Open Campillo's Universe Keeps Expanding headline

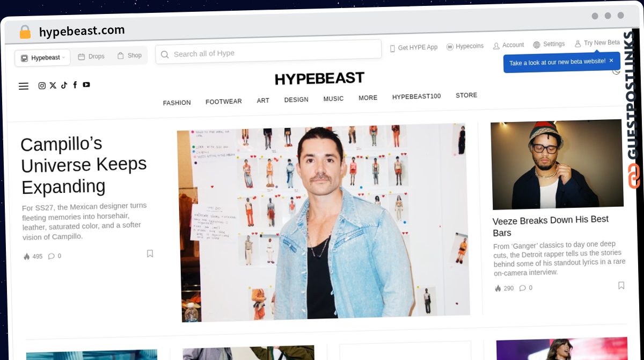[84, 165]
